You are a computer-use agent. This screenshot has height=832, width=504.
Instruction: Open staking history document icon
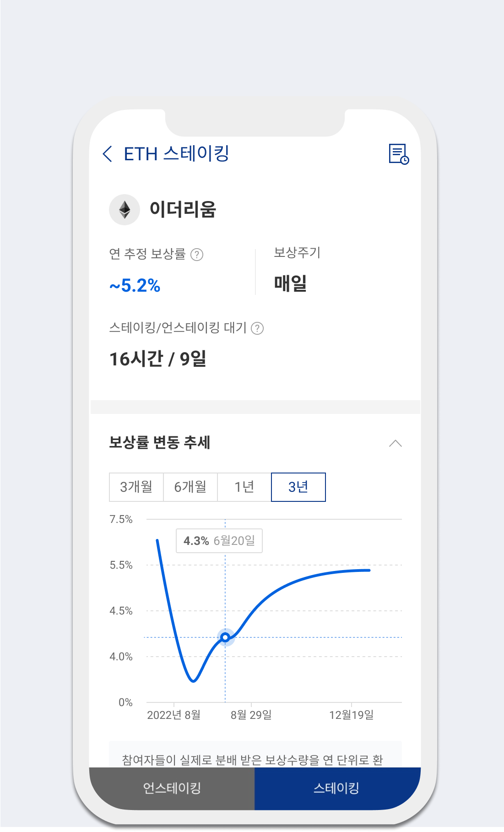[398, 154]
